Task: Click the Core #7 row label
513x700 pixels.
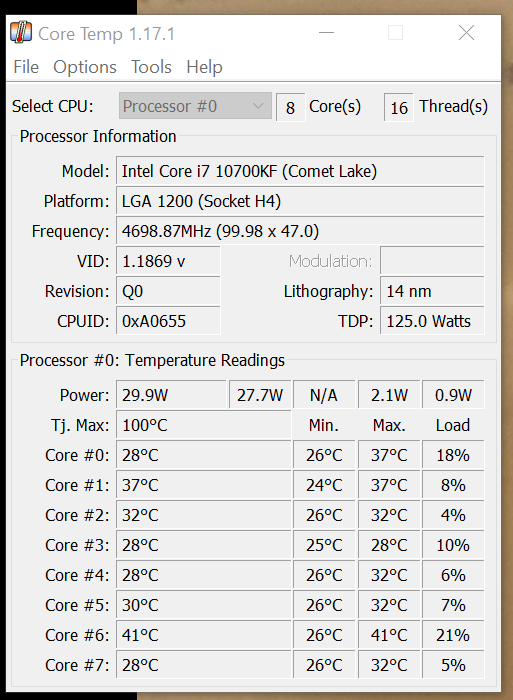Action: click(77, 665)
